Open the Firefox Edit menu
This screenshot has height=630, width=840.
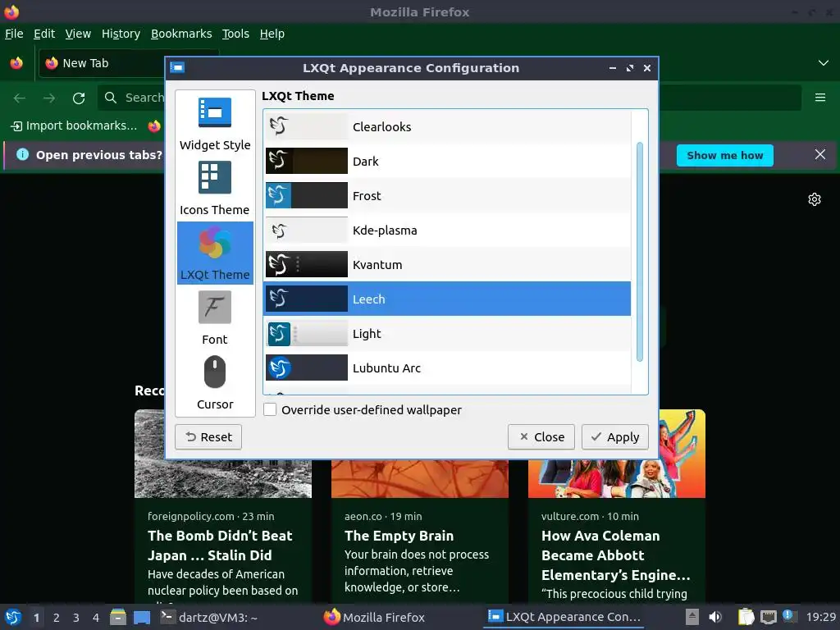[x=44, y=34]
